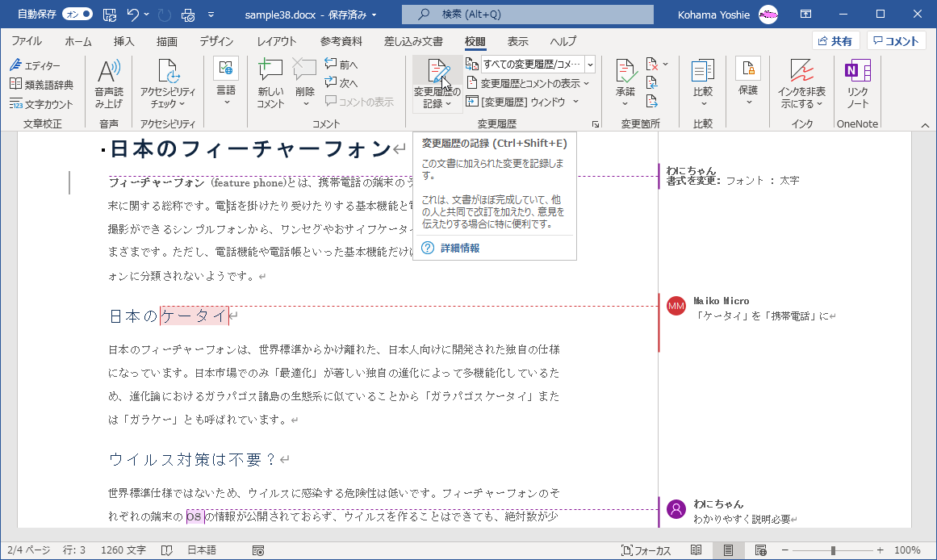Switch to the 表示 ribbon tab
Image resolution: width=937 pixels, height=560 pixels.
coord(517,41)
